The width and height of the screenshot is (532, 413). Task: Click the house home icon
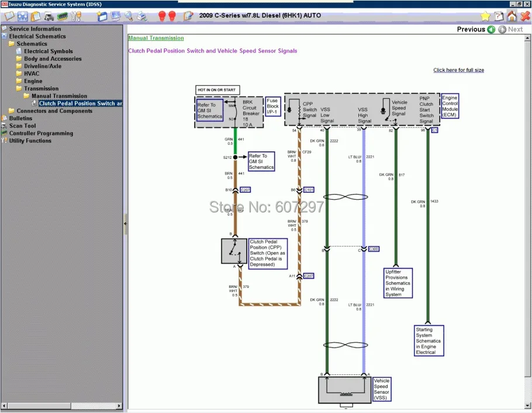pos(512,16)
